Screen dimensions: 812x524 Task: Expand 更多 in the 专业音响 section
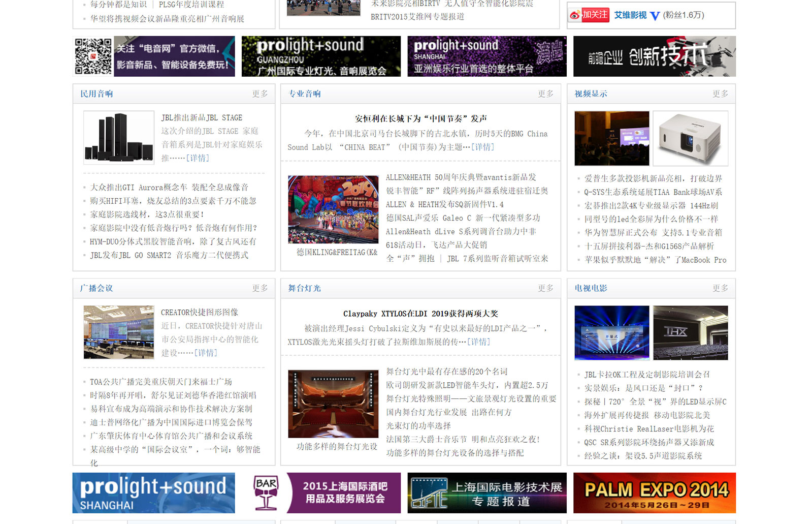point(545,94)
